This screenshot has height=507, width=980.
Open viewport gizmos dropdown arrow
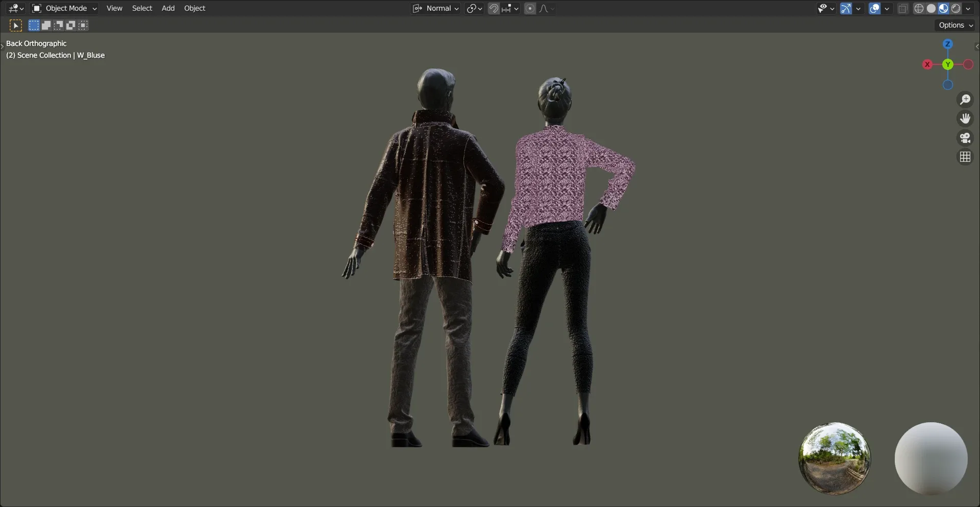[858, 8]
